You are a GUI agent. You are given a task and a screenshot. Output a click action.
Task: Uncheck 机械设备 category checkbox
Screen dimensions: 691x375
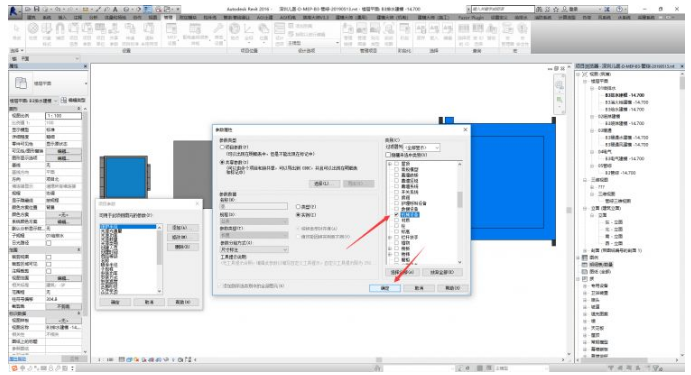(x=396, y=215)
